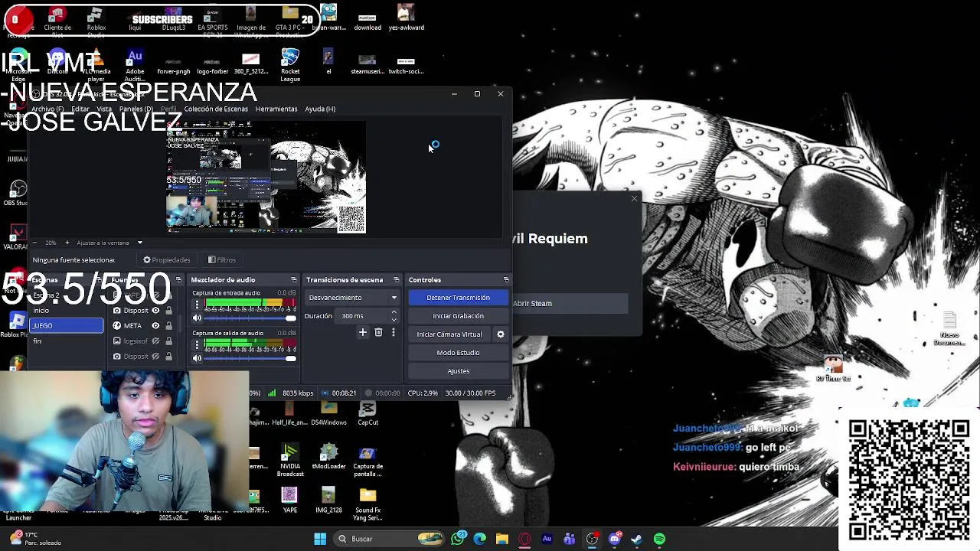Zoom in the preview with plus icon
Image resolution: width=980 pixels, height=551 pixels.
[67, 243]
